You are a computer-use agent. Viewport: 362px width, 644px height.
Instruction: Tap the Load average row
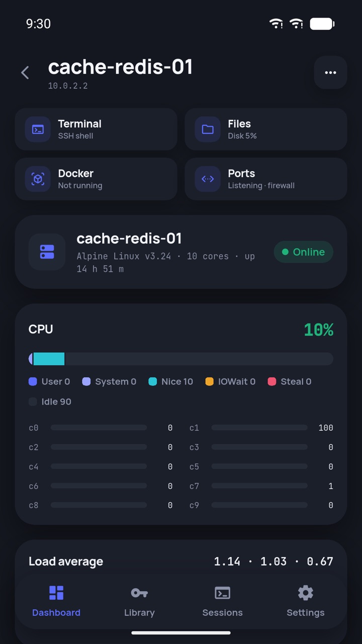coord(181,561)
